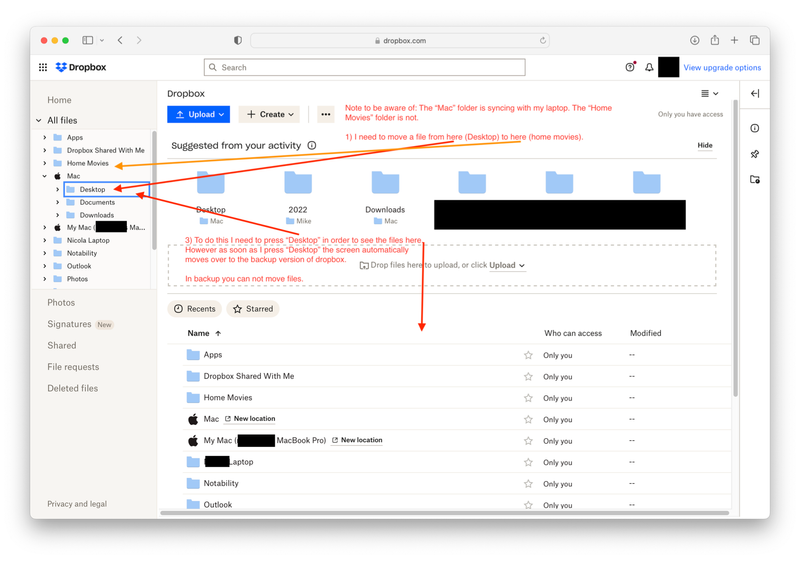800x565 pixels.
Task: Star the Notability row
Action: [528, 483]
